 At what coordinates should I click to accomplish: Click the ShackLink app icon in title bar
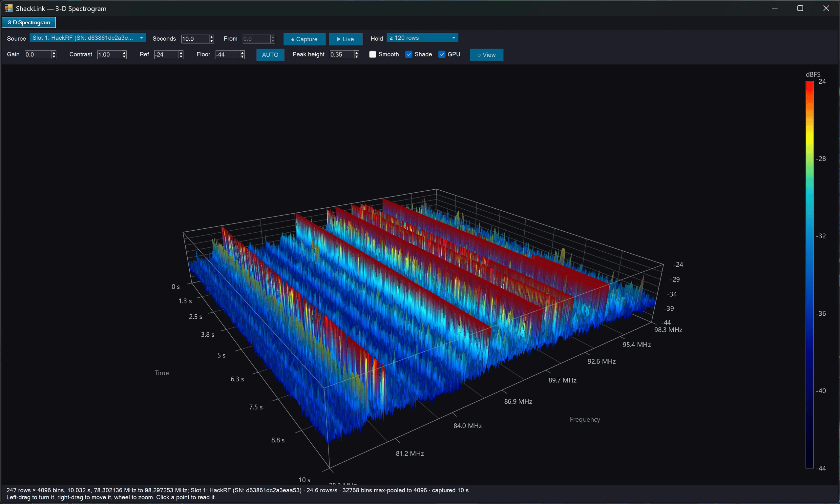pyautogui.click(x=9, y=8)
